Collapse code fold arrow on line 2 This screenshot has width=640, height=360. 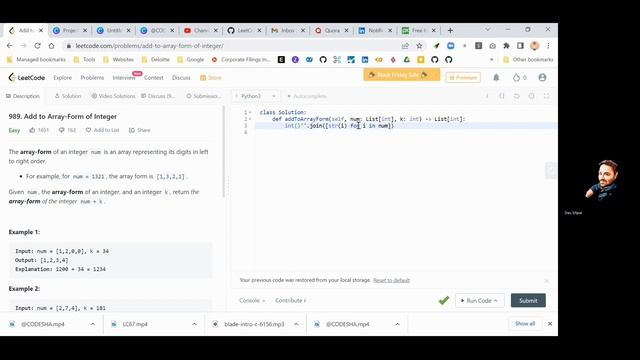250,119
